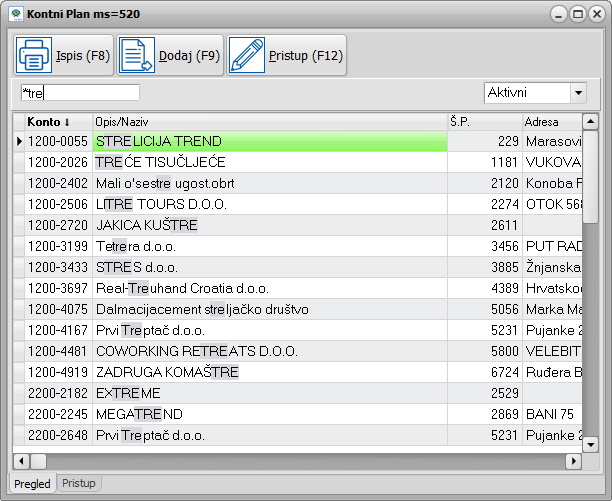
Task: Select the Pregled tab
Action: [31, 484]
